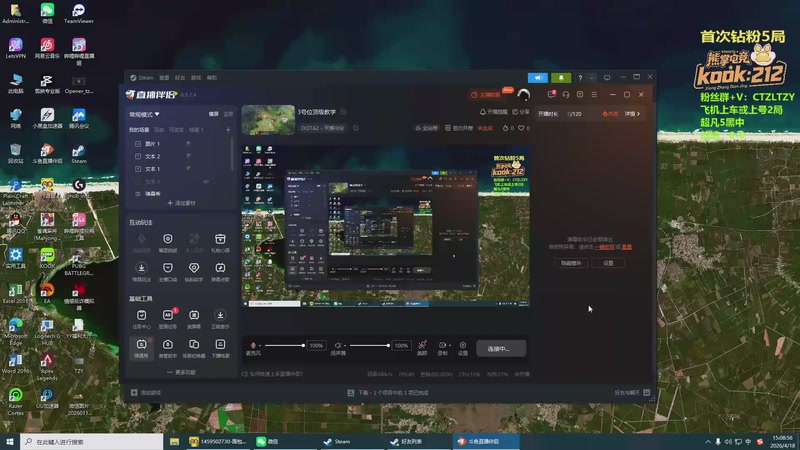This screenshot has height=450, width=800.
Task: Open the 礼物心愿 gift wish tool
Action: click(x=220, y=242)
